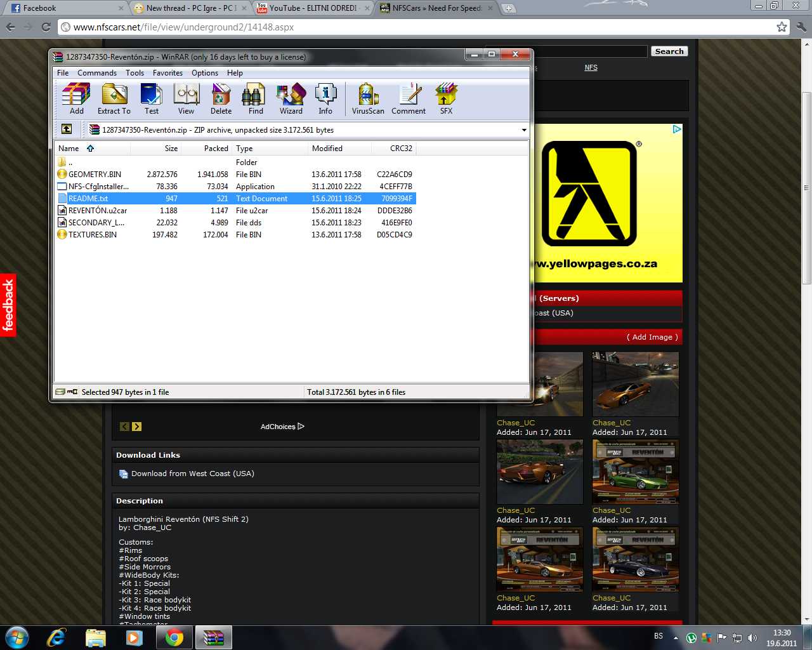
Task: Click the yellow next ad arrow
Action: point(137,427)
